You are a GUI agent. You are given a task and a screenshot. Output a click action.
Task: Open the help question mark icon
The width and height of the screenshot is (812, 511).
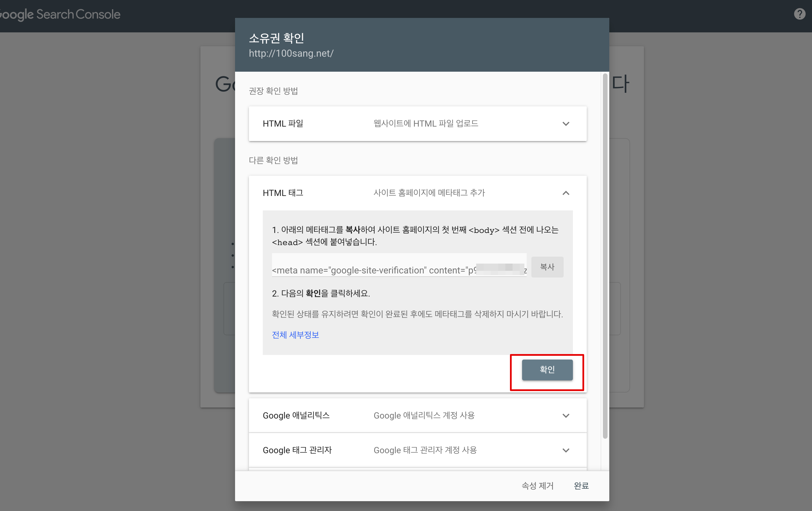pos(800,14)
